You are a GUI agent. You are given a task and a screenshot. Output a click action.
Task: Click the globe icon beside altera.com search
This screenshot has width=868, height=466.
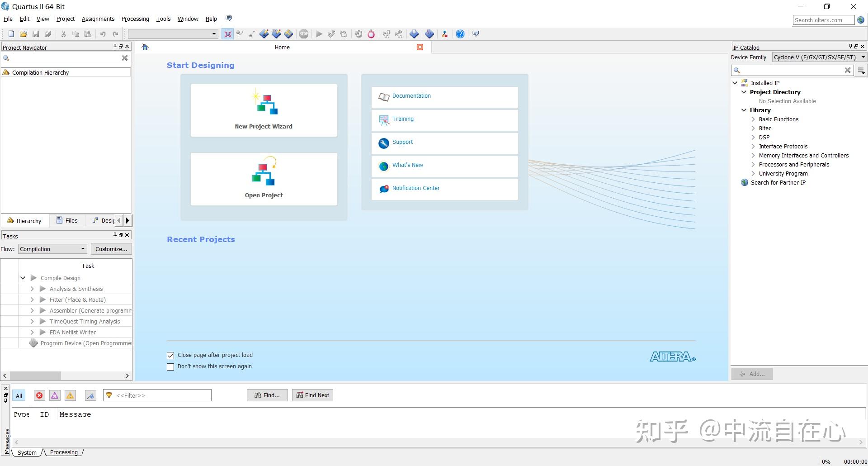[x=861, y=20]
